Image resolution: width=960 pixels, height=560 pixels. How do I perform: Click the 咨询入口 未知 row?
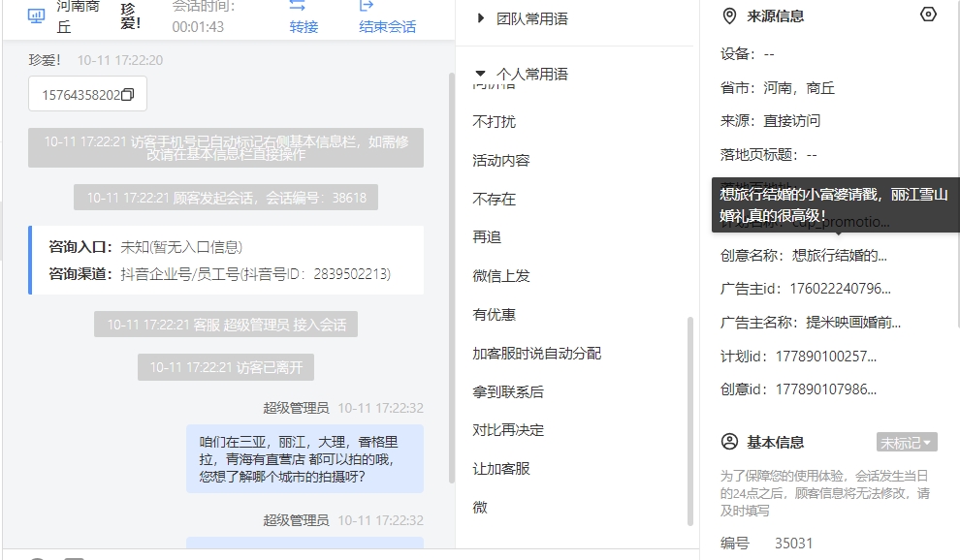[145, 247]
